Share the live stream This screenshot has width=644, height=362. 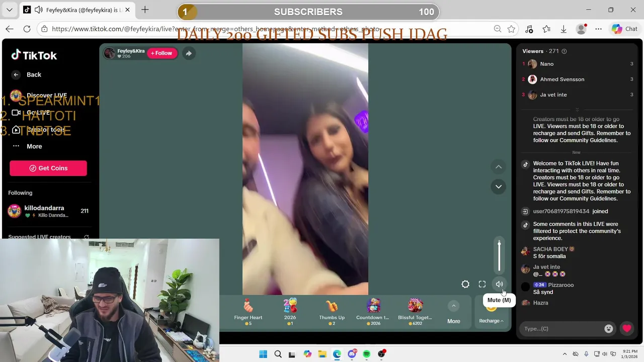[188, 53]
